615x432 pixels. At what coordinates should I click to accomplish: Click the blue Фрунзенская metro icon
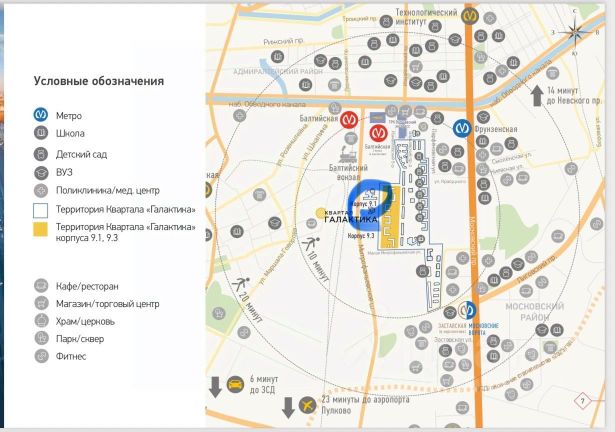[462, 128]
